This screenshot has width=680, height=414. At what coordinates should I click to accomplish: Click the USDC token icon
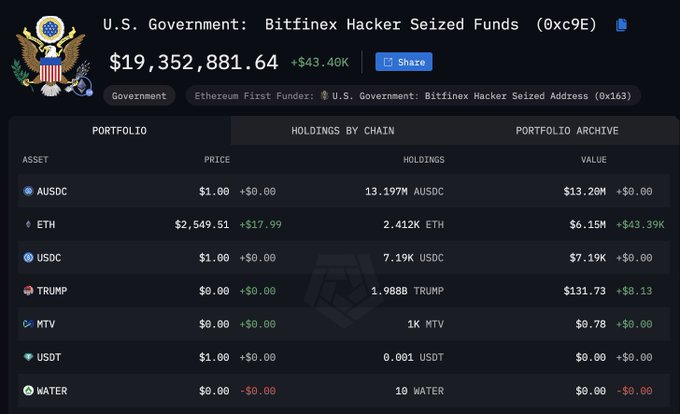[28, 258]
